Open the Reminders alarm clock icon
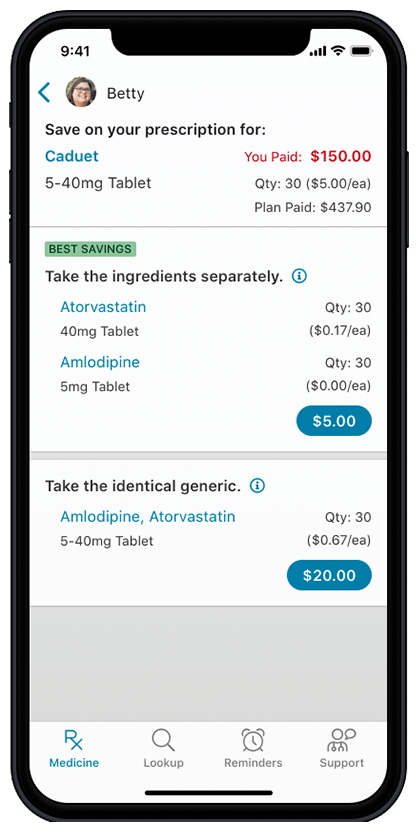Screen dimensions: 420x836 click(x=253, y=739)
